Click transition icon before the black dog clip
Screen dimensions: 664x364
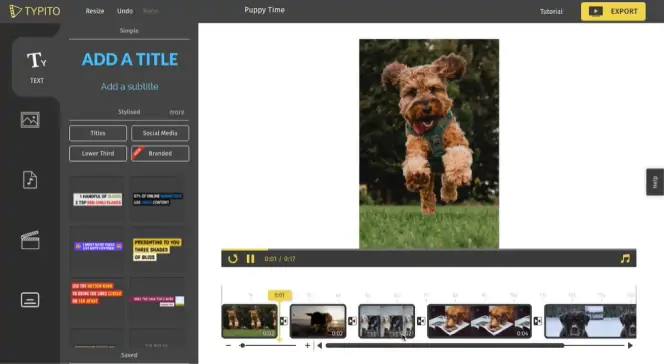(537, 321)
